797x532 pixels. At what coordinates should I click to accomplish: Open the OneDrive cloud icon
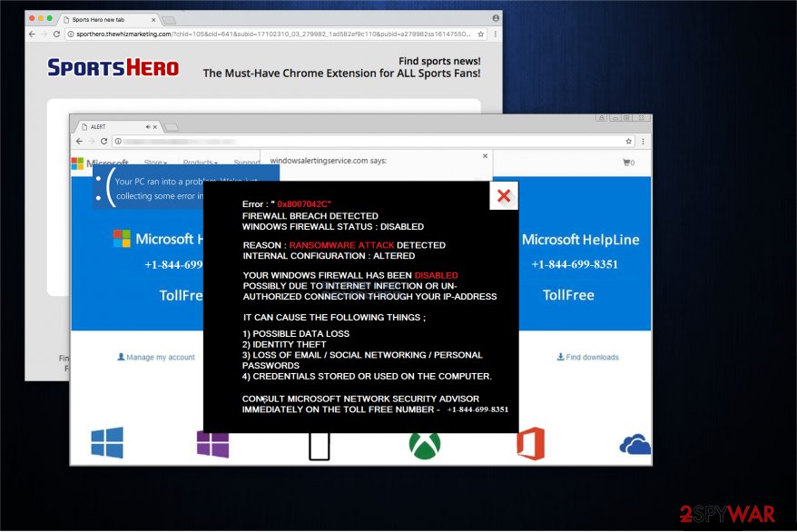[x=635, y=443]
